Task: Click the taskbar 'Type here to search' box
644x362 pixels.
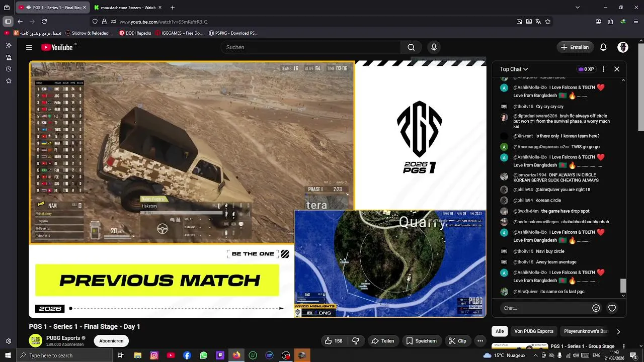Action: pos(64,355)
